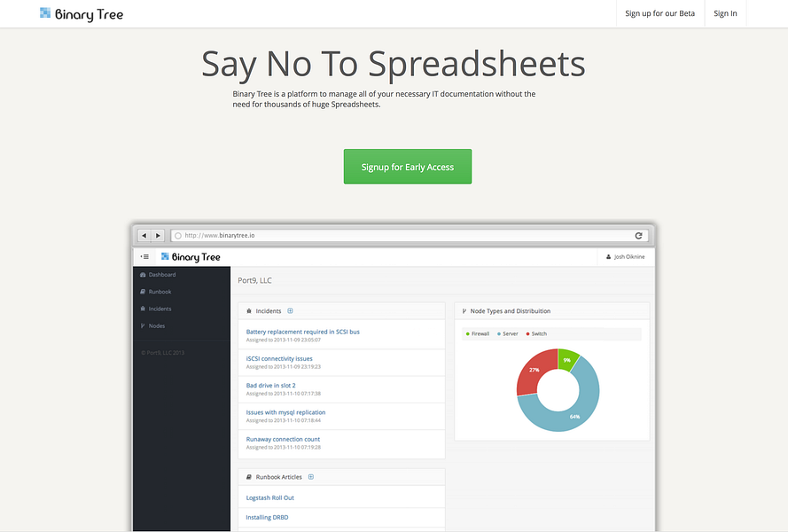Click the binarytree.io address bar field
Screen dimensions: 788x532
coord(410,235)
